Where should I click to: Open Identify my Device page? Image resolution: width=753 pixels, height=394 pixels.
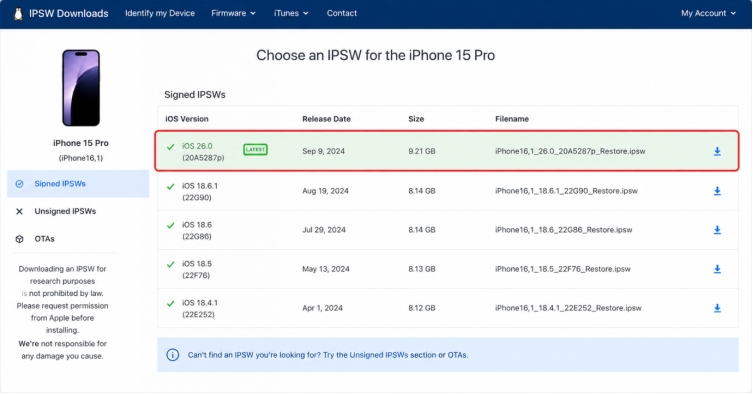point(160,13)
